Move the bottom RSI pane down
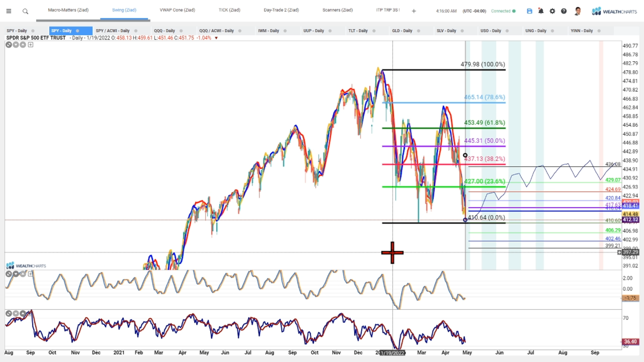The width and height of the screenshot is (644, 362). 16,313
